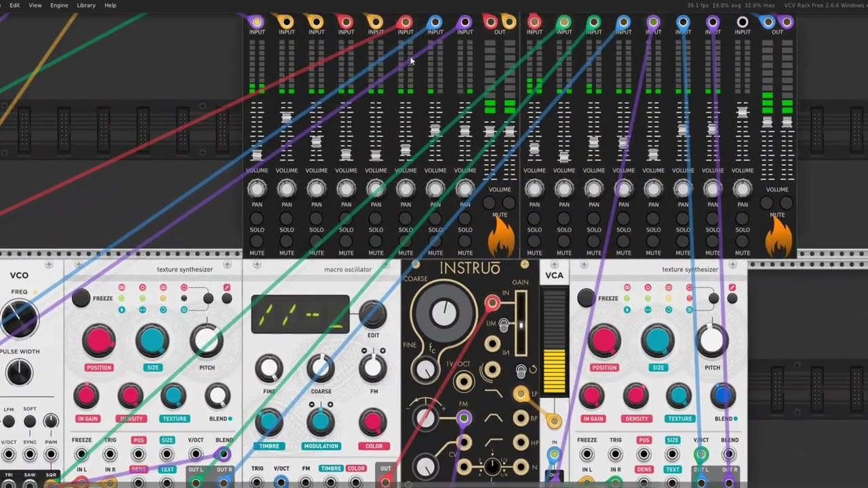Click the VCA level slider

pyautogui.click(x=555, y=342)
